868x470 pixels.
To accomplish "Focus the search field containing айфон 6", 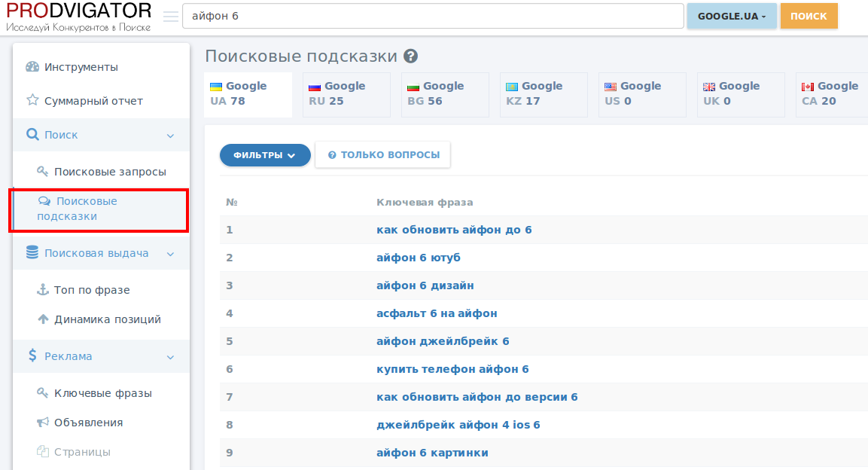I will pyautogui.click(x=433, y=16).
